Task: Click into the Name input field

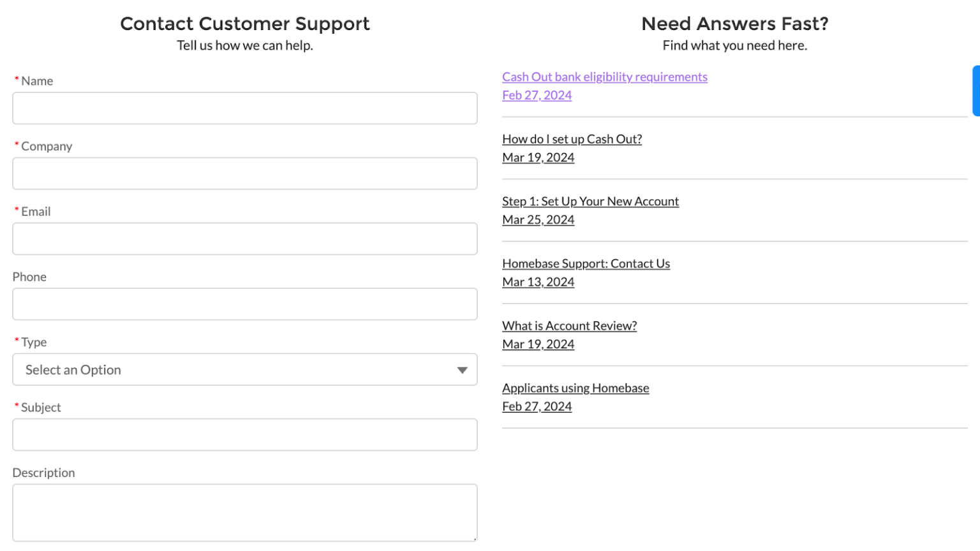Action: [x=245, y=108]
